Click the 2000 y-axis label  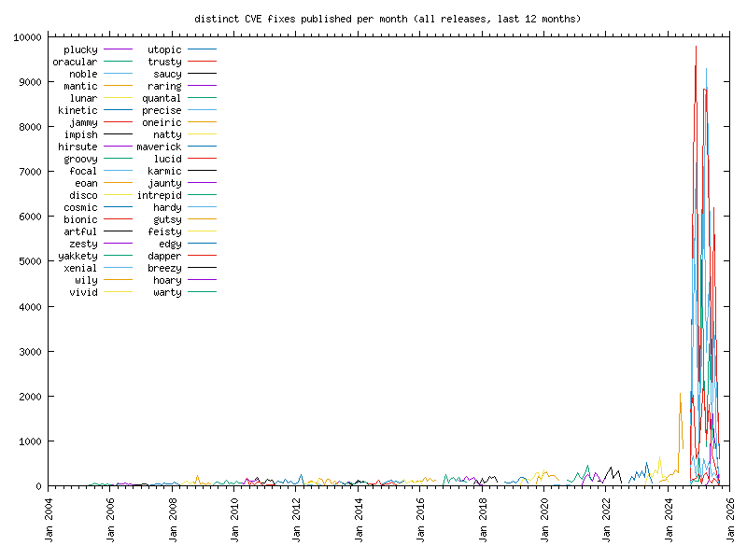coord(30,397)
